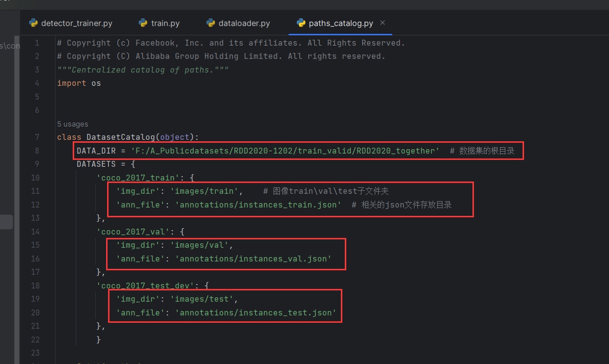The height and width of the screenshot is (364, 609).
Task: Click the 'Centralized catalog of paths' docstring
Action: pos(143,70)
